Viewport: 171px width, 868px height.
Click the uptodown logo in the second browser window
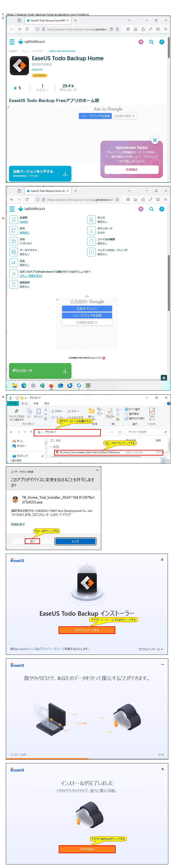coord(31,209)
